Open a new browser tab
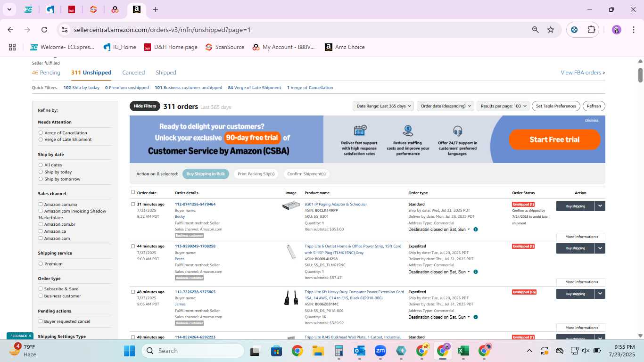The width and height of the screenshot is (644, 362). 156,9
